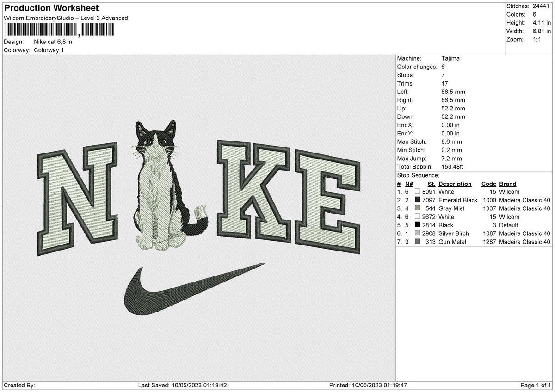Click the Total Bobbin value 153.48ft
This screenshot has height=392, width=555.
pos(453,166)
